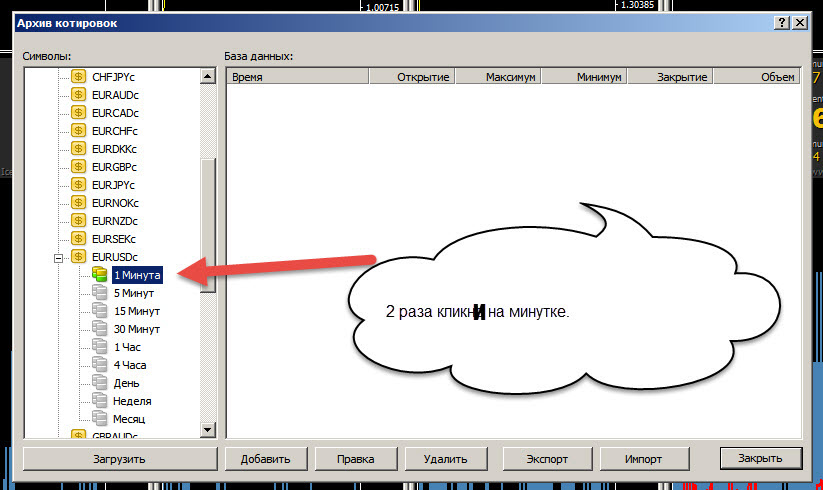Click the database icon beside Месяц
This screenshot has height=490, width=823.
[x=100, y=419]
